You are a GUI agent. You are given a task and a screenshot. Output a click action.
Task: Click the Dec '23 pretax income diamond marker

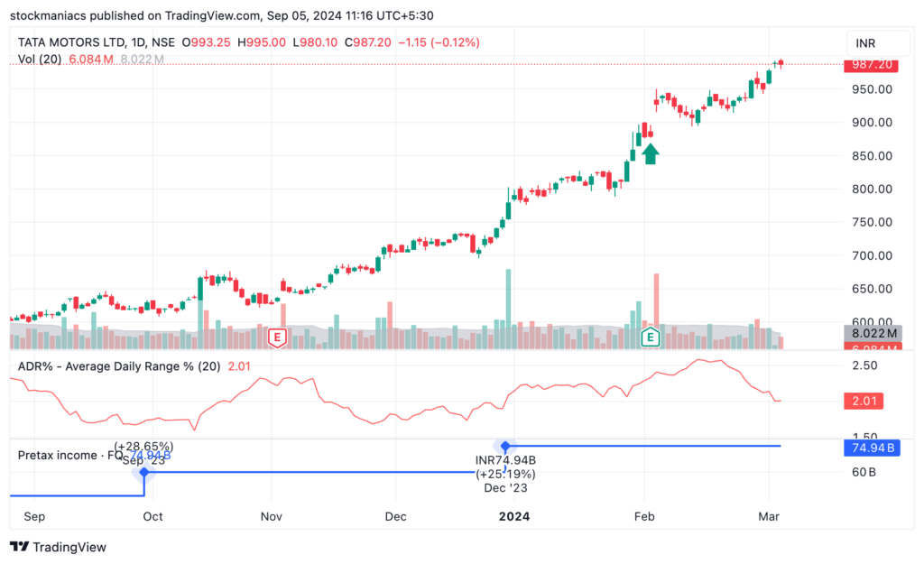tap(505, 446)
